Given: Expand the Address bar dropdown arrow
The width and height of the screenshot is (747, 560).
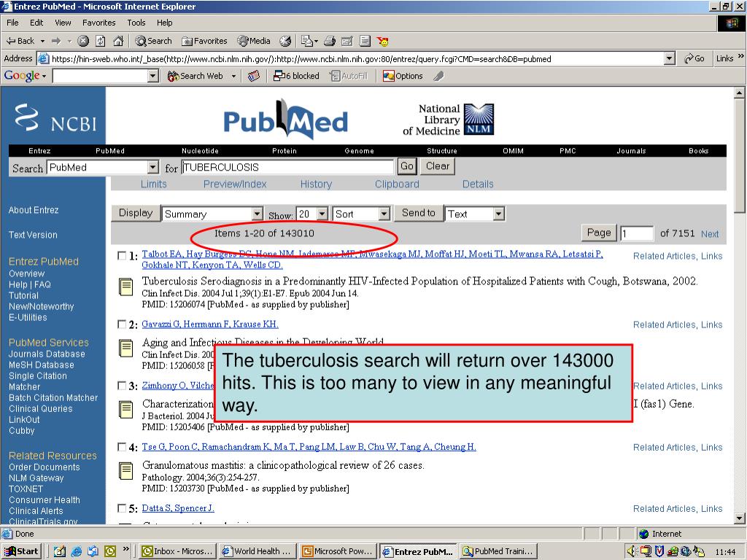Looking at the screenshot, I should tap(670, 58).
